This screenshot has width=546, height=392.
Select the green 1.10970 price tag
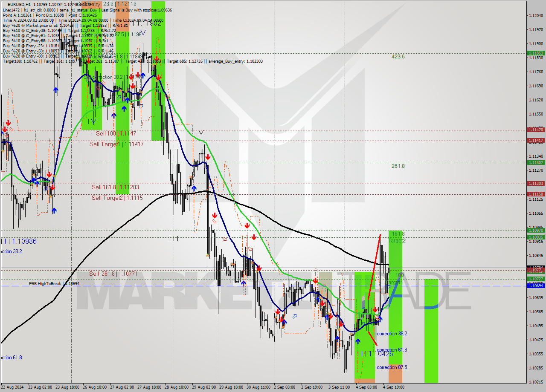[x=536, y=230]
